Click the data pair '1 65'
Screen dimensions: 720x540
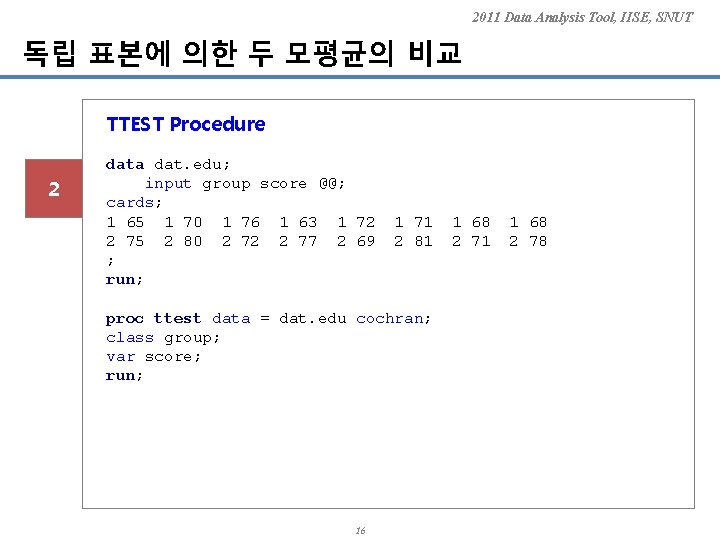(125, 222)
